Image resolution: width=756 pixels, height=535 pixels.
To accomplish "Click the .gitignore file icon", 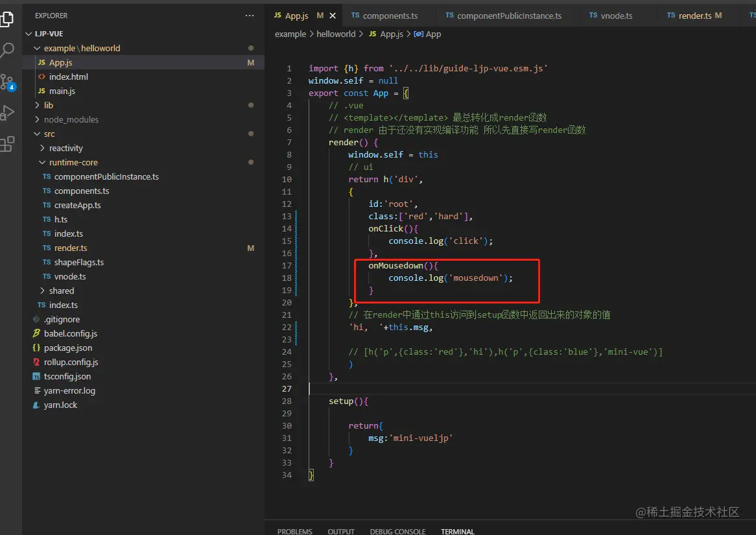I will pos(36,319).
